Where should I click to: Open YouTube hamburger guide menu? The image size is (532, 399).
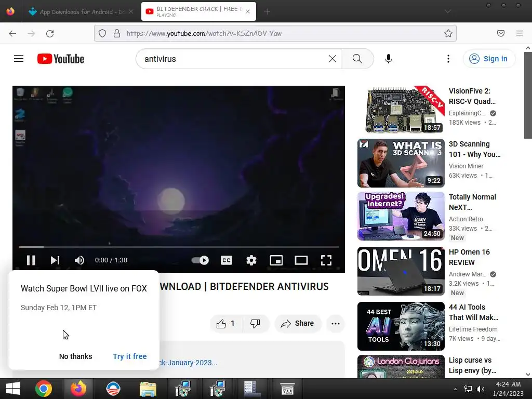pos(19,59)
